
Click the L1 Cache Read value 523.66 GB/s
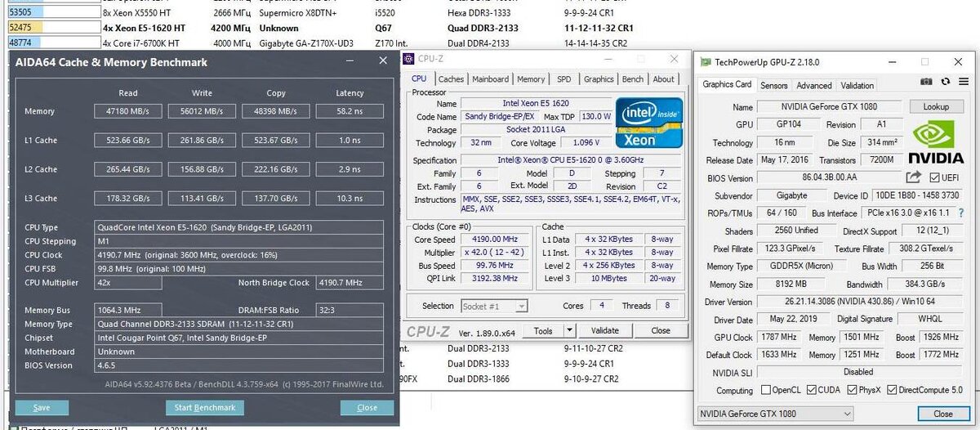pyautogui.click(x=128, y=140)
